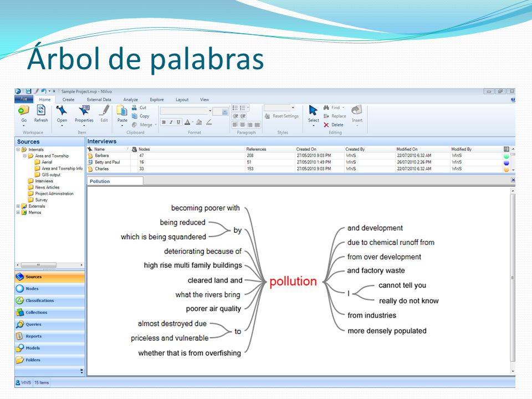The image size is (532, 399).
Task: Expand the Memos tree node
Action: (x=18, y=213)
